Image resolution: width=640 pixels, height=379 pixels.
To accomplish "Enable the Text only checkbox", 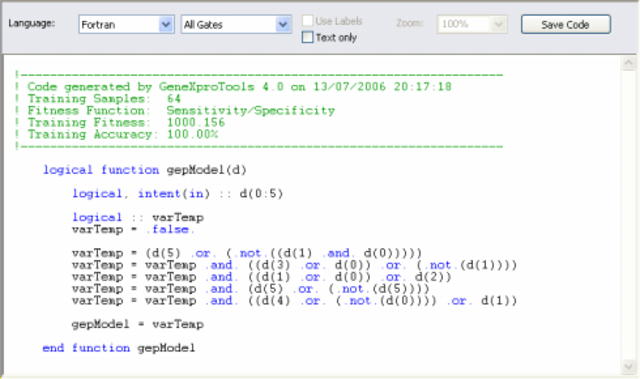I will pyautogui.click(x=307, y=38).
